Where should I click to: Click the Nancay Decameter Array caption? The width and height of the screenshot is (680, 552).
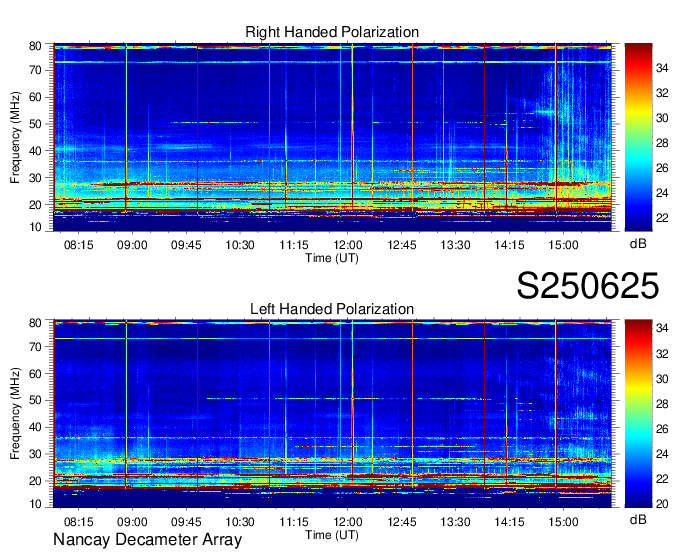click(x=147, y=539)
